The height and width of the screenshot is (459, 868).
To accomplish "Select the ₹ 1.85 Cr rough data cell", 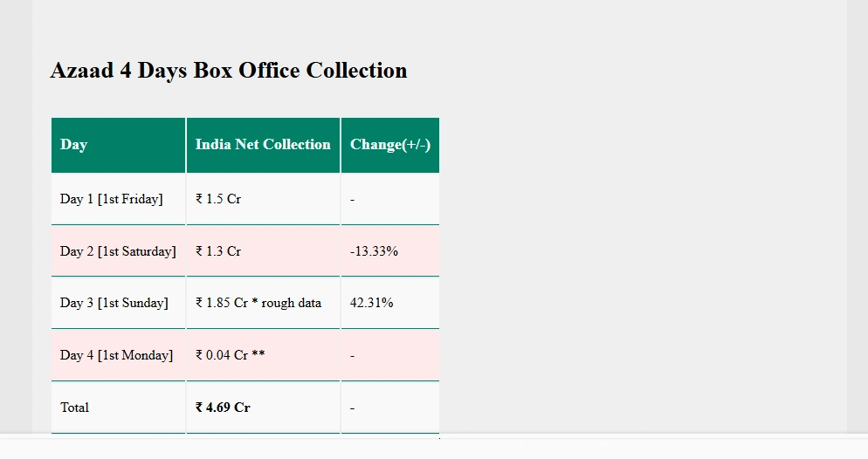I will click(x=263, y=303).
